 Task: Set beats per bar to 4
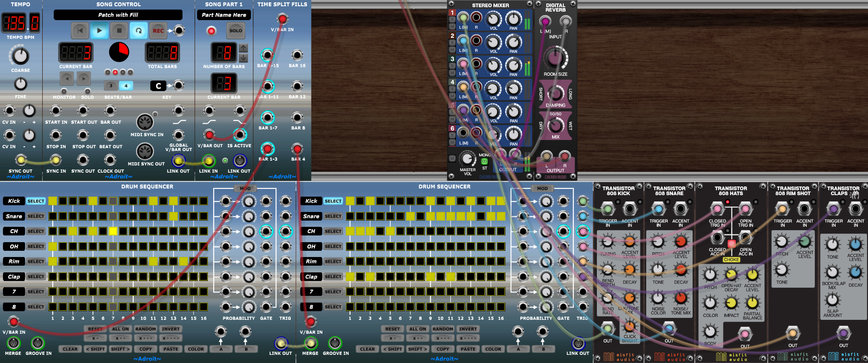coord(126,86)
